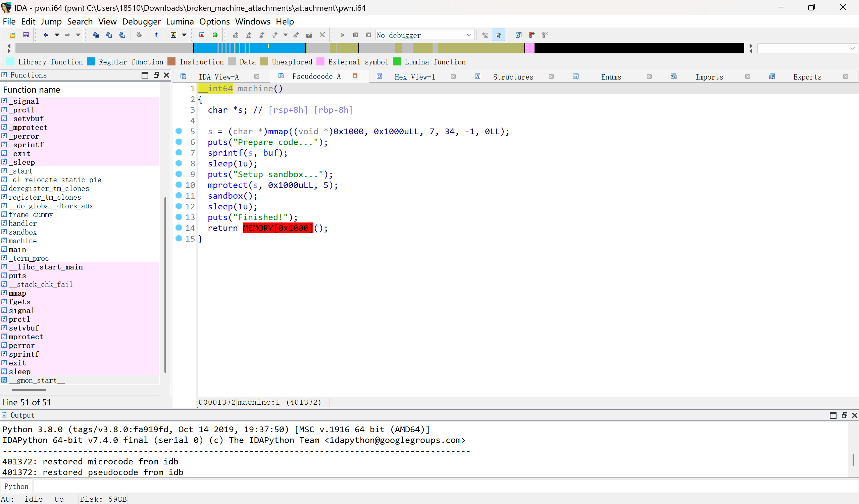Open the forward history dropdown arrow
This screenshot has height=504, width=859.
[78, 35]
